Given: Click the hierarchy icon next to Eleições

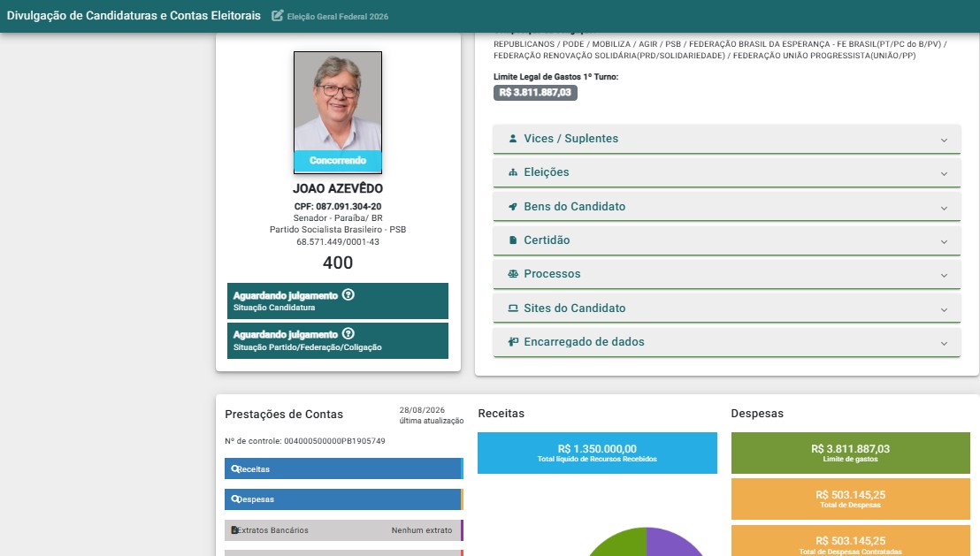Looking at the screenshot, I should pos(512,172).
